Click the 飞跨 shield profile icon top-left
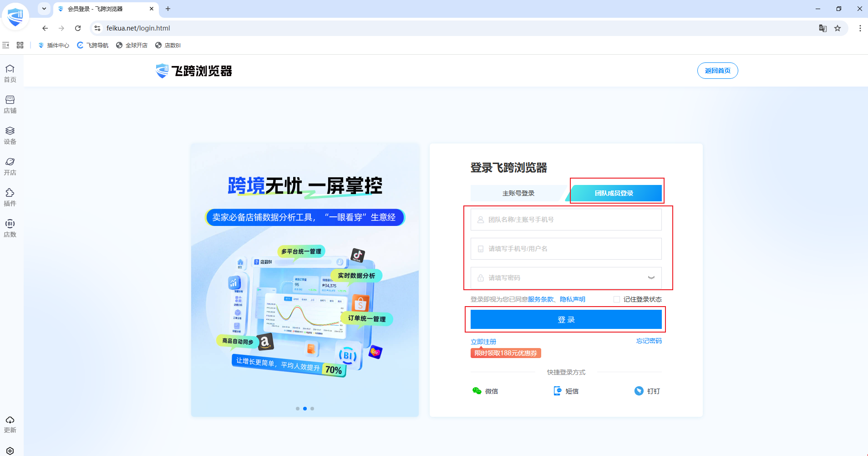The height and width of the screenshot is (456, 868). tap(15, 17)
